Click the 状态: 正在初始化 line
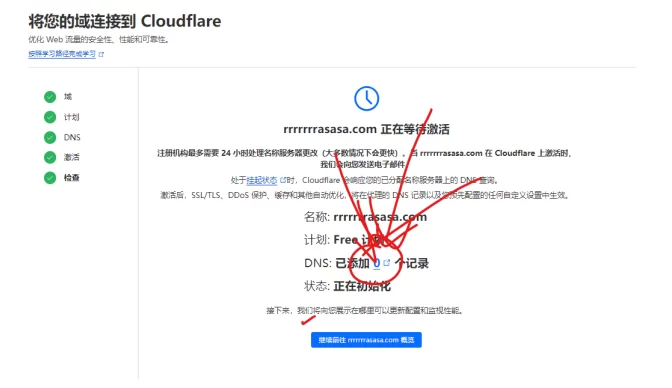This screenshot has height=388, width=672. pos(347,286)
